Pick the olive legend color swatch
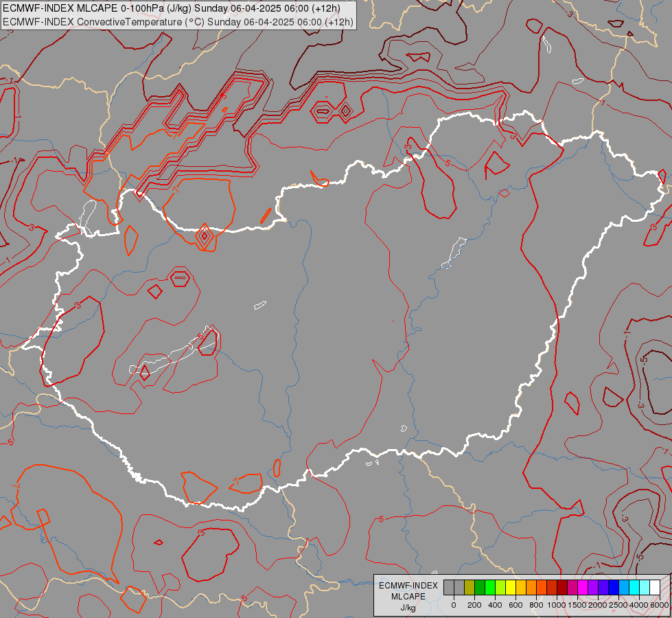The image size is (672, 618). 470,588
